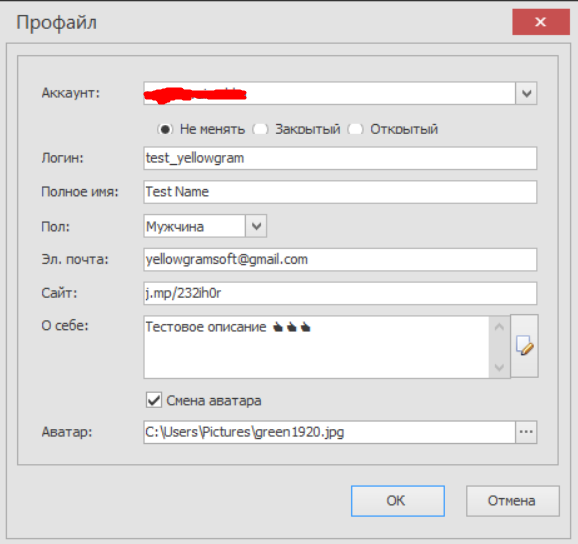Open the Пол dropdown arrow
This screenshot has width=578, height=544.
pyautogui.click(x=256, y=226)
